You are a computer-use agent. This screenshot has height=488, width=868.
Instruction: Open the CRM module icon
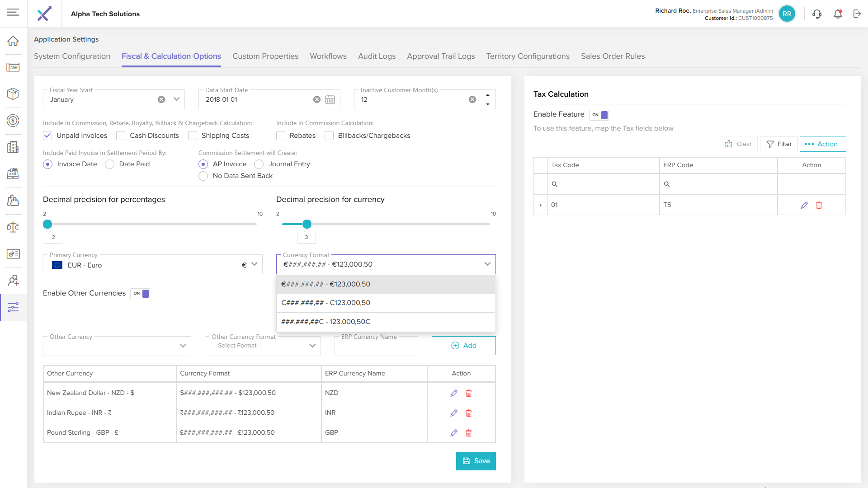13,67
